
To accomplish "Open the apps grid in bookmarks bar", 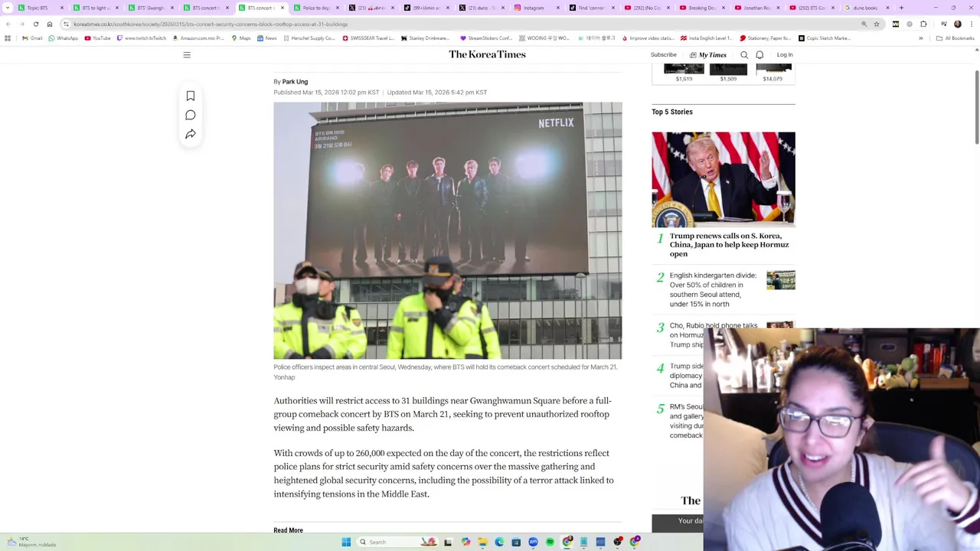I will pos(8,38).
